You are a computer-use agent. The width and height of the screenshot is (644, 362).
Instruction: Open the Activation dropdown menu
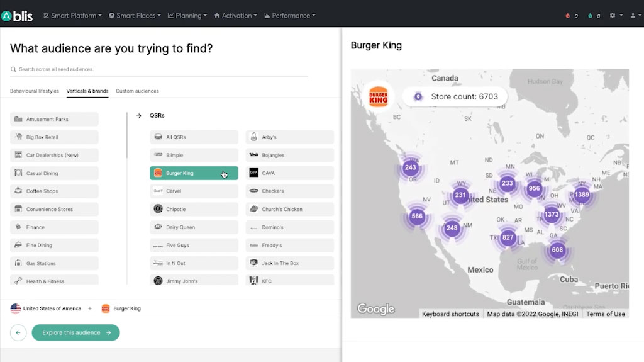[236, 16]
